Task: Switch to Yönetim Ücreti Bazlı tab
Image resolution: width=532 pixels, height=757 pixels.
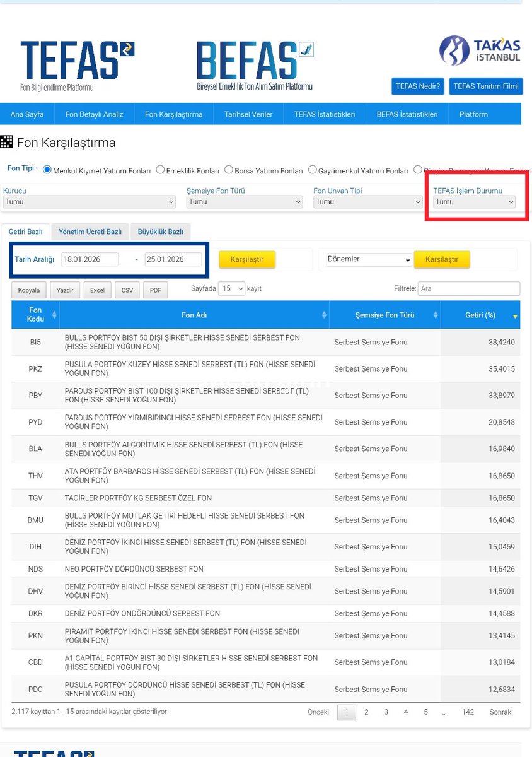Action: (90, 232)
